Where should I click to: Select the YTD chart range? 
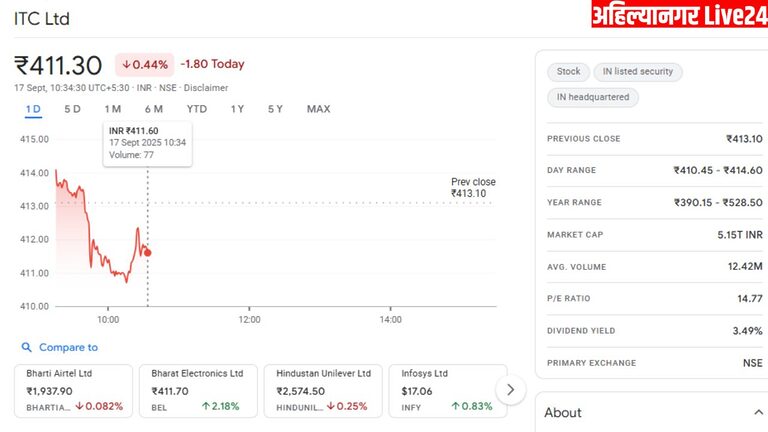pyautogui.click(x=197, y=109)
